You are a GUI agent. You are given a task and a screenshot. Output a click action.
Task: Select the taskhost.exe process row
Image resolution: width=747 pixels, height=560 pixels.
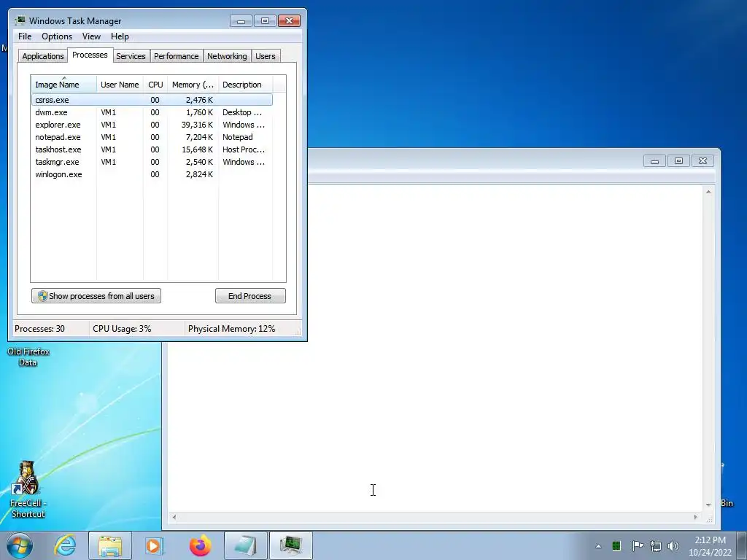coord(152,149)
